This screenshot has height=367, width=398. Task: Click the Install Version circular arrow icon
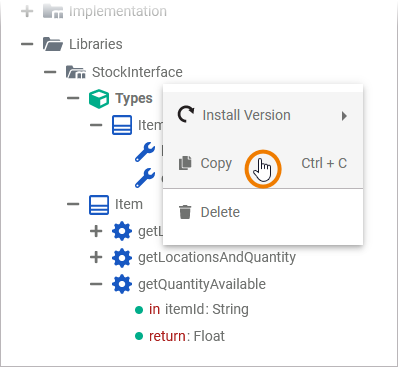[x=186, y=115]
